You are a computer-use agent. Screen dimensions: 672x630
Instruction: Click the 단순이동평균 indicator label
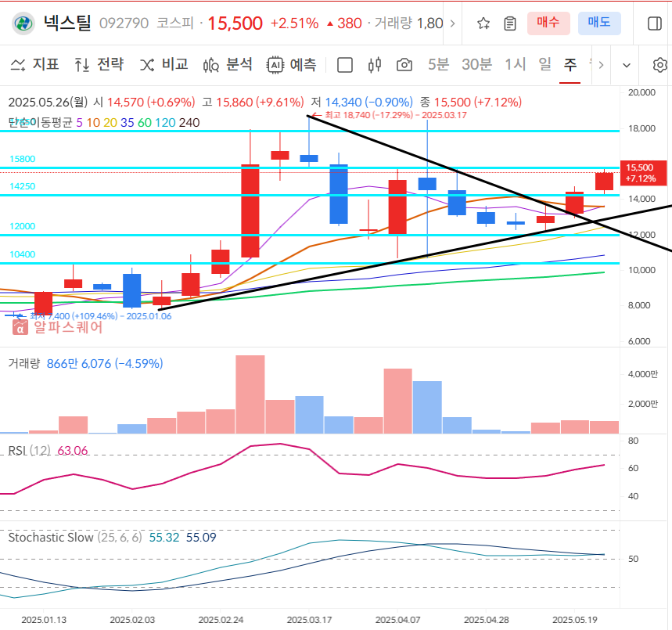(41, 123)
